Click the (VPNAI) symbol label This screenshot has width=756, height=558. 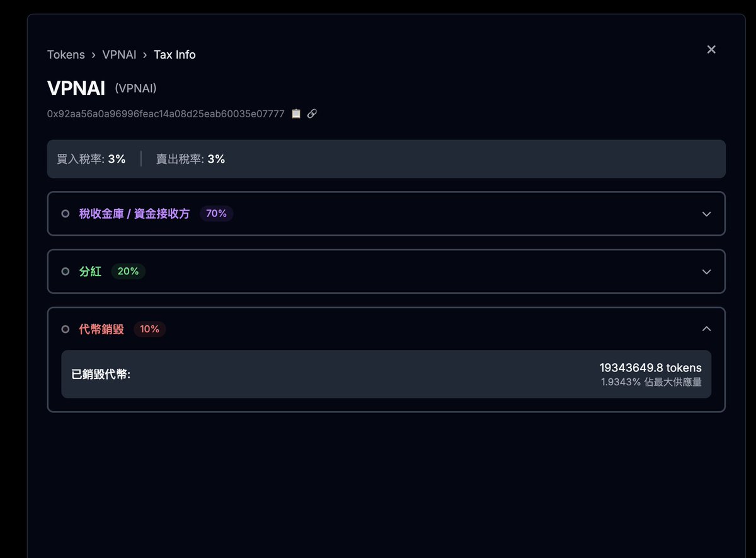tap(135, 88)
